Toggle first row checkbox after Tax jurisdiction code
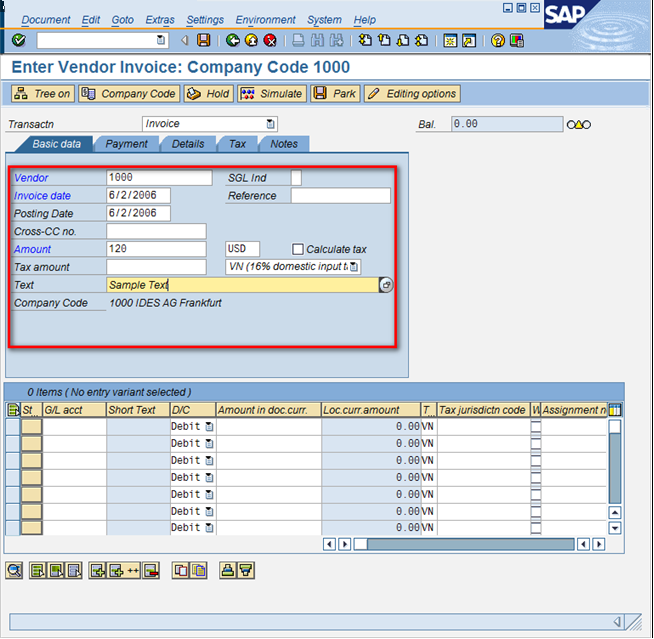 [536, 427]
